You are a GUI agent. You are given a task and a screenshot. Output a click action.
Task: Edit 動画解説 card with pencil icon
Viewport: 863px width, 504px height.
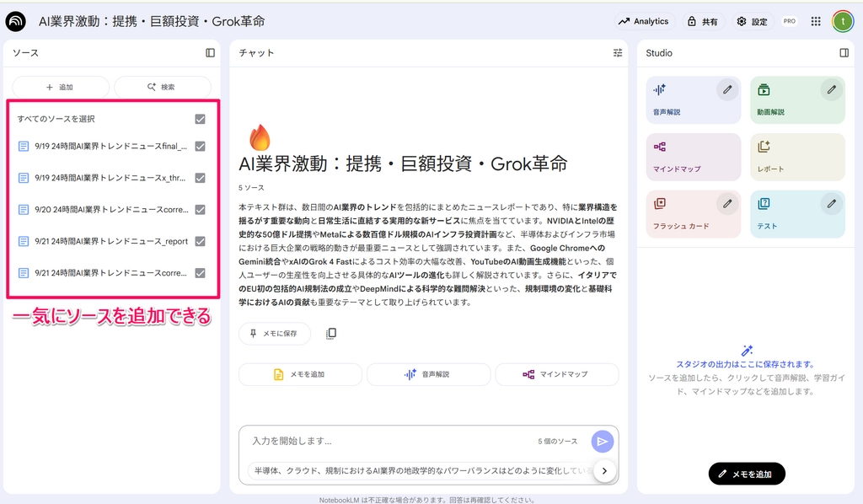pos(831,89)
